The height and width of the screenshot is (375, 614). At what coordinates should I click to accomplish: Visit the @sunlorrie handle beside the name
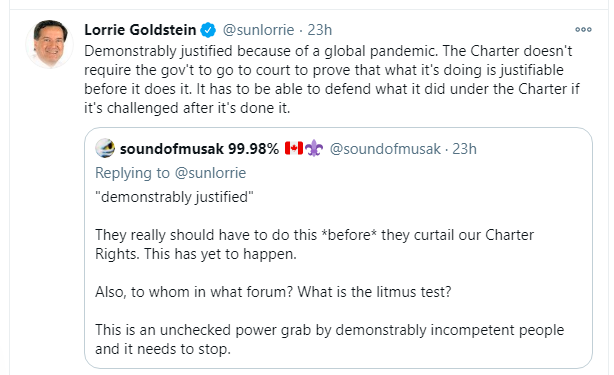pyautogui.click(x=258, y=30)
